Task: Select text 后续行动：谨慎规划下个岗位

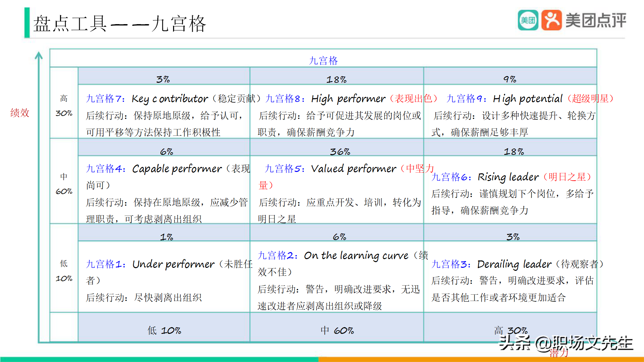Action: point(493,193)
